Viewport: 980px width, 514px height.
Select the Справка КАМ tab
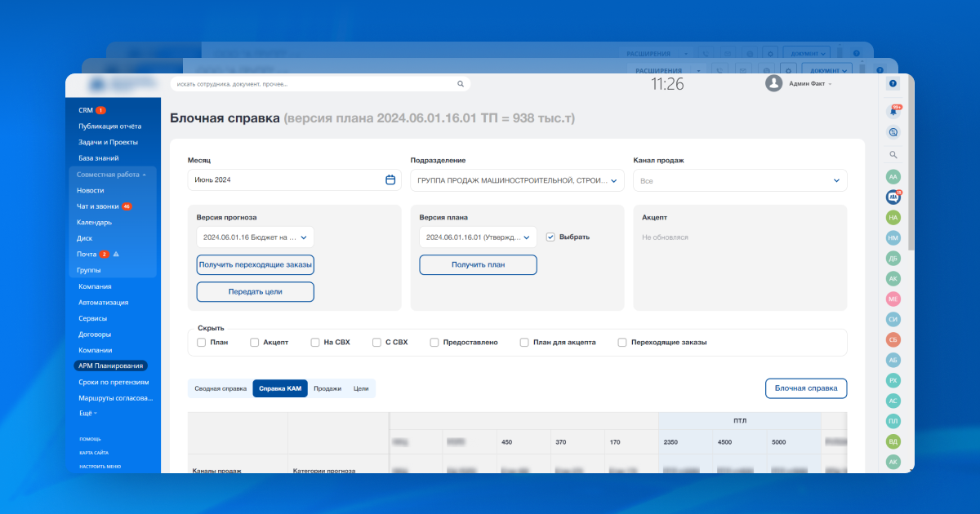coord(280,388)
